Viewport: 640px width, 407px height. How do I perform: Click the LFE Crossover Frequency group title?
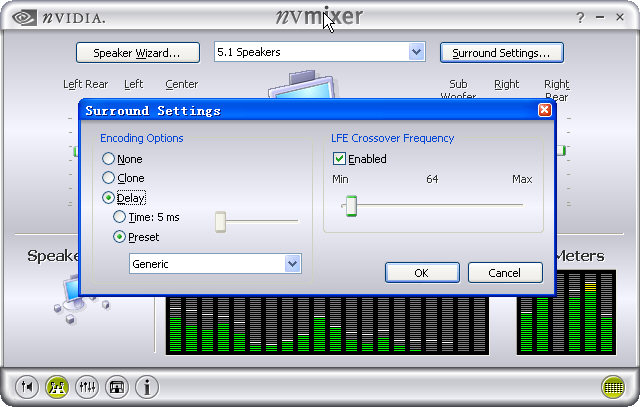[392, 138]
